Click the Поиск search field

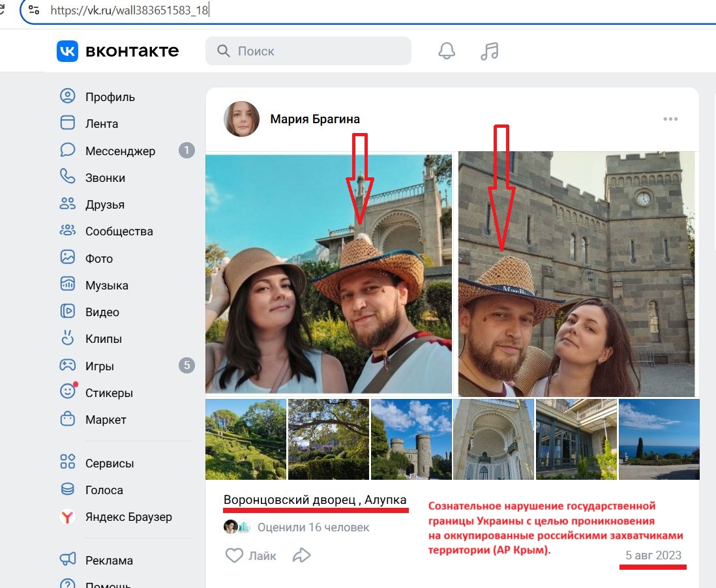pyautogui.click(x=308, y=51)
